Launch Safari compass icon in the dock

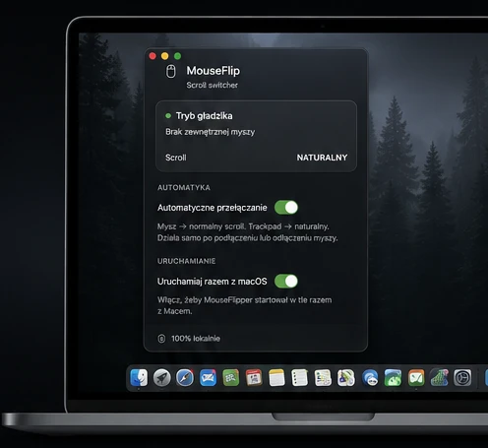point(185,377)
